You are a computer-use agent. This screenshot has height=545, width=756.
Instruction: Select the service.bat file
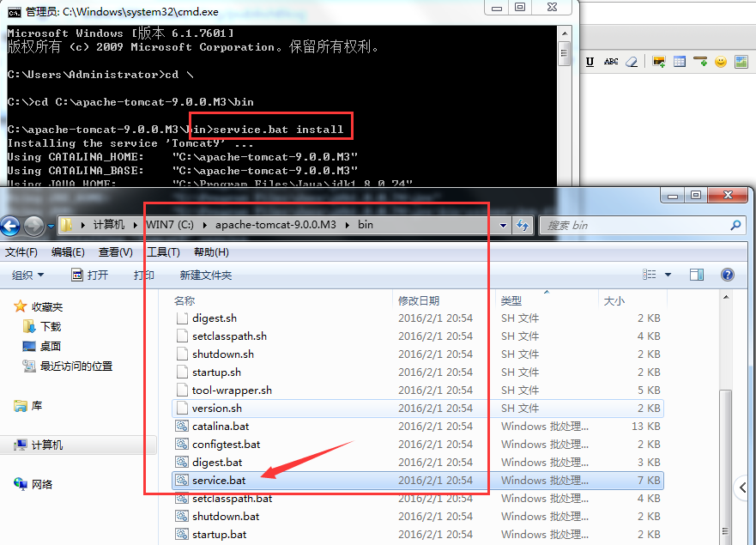pyautogui.click(x=418, y=481)
